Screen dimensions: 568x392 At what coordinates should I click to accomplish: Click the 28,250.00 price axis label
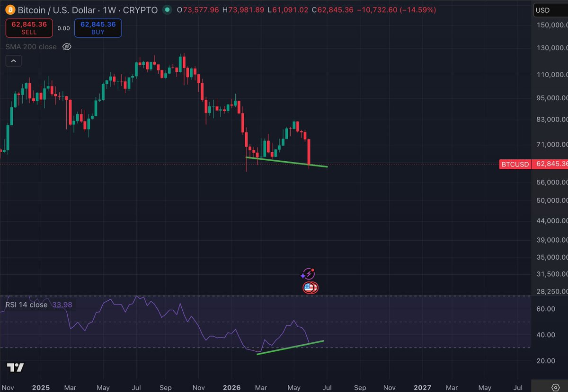pos(552,292)
